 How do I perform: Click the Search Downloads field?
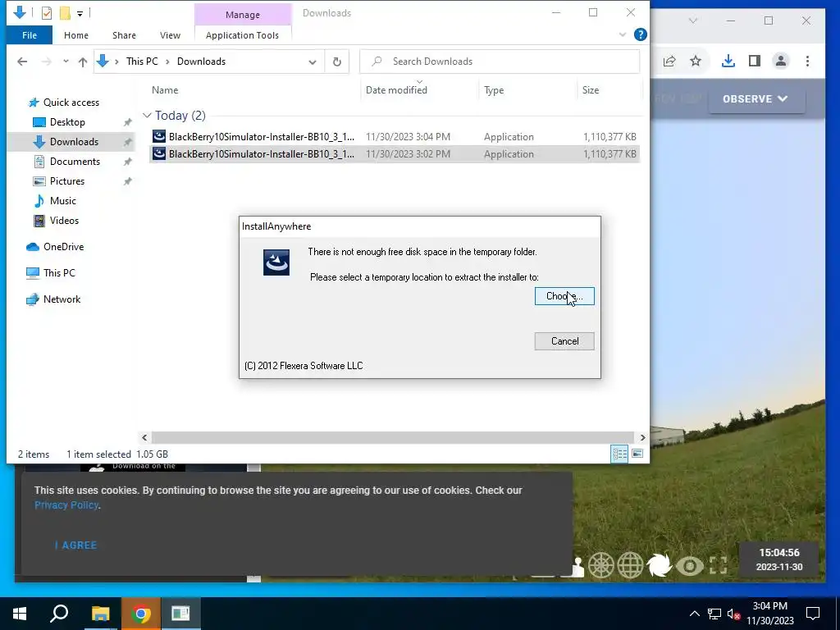pos(500,62)
